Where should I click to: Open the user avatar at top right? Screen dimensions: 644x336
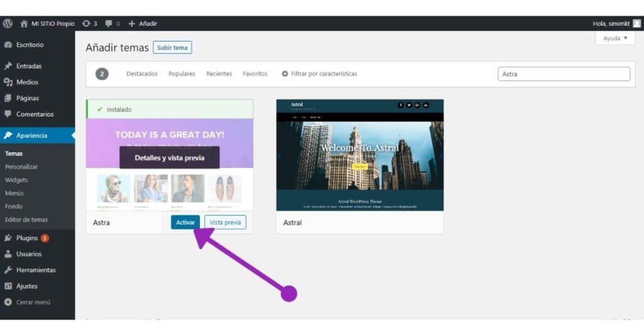click(636, 23)
